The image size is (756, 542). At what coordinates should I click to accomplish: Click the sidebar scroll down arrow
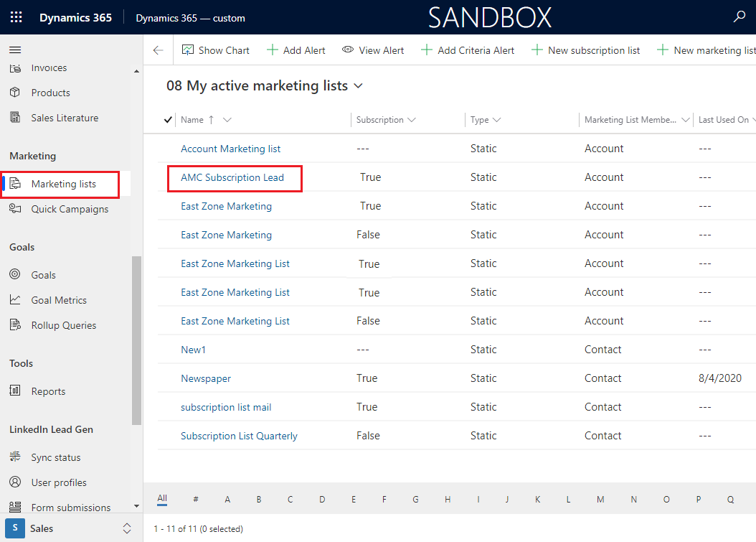pyautogui.click(x=136, y=506)
